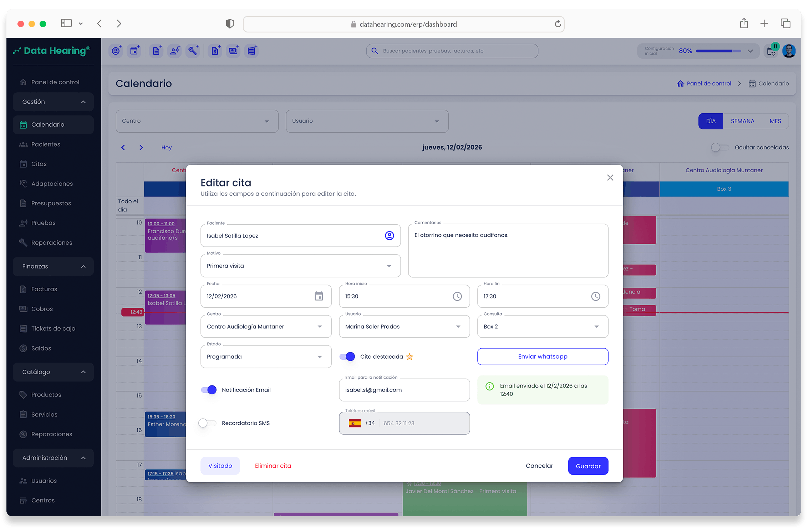Click the clock icon in Hora fin
Viewport: 809px width, 532px height.
point(595,296)
